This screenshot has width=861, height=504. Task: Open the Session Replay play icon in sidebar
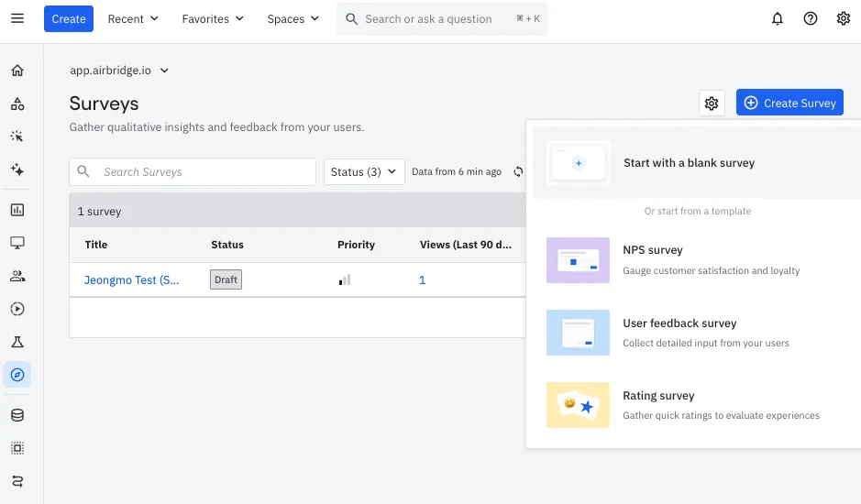click(x=17, y=309)
